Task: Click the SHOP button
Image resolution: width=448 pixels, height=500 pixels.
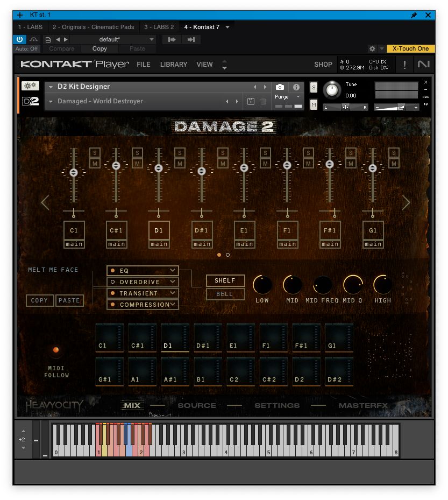Action: 323,65
